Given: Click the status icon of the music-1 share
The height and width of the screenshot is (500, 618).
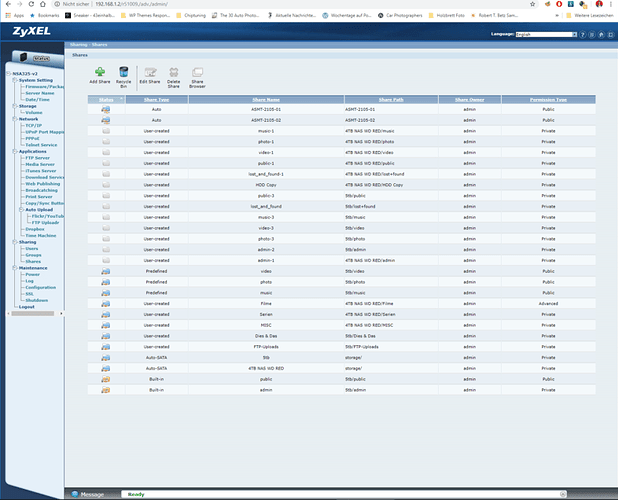Looking at the screenshot, I should [106, 131].
